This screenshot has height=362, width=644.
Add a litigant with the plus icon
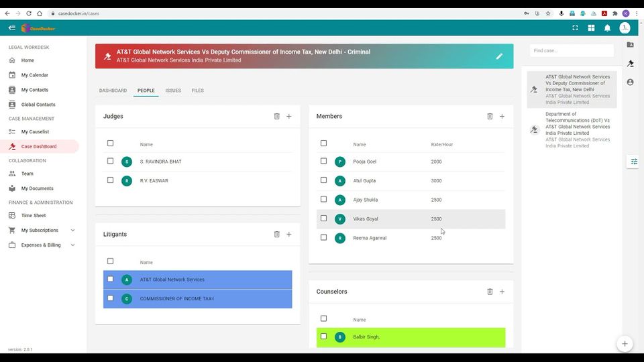click(288, 234)
